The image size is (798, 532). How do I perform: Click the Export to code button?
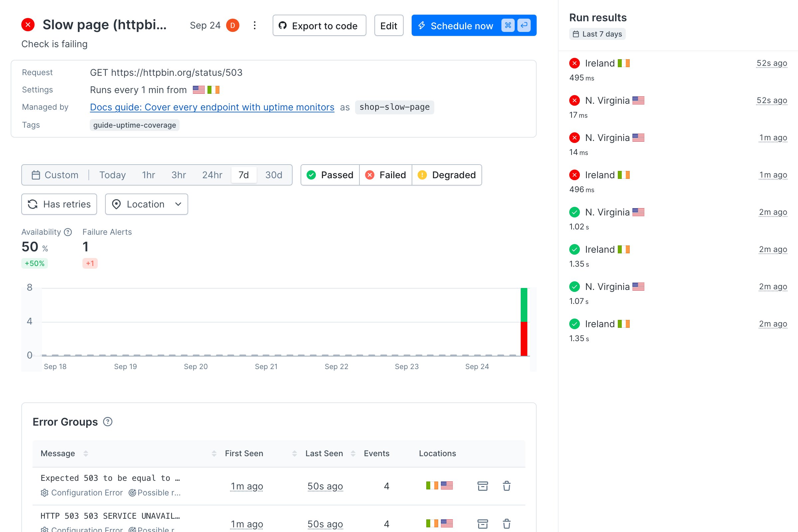coord(319,26)
